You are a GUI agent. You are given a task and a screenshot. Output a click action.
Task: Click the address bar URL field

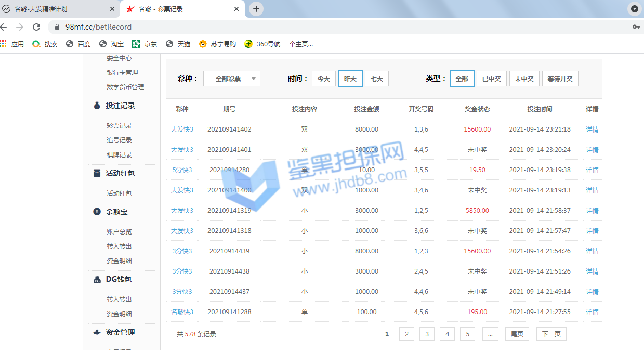coord(312,27)
